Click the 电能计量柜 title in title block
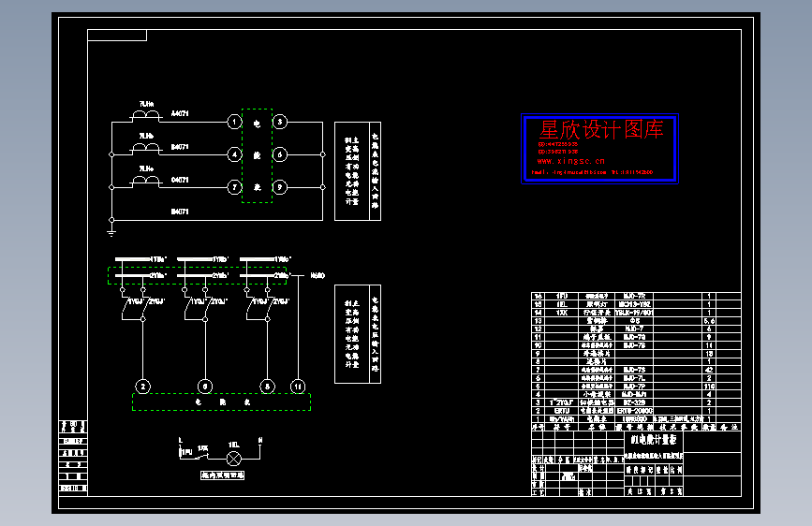 pyautogui.click(x=654, y=440)
